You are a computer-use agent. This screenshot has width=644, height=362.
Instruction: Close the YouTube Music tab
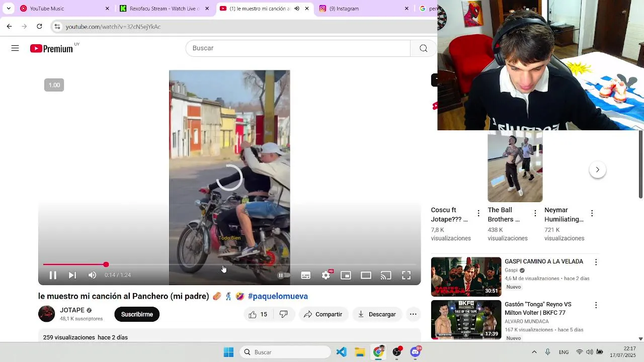[107, 9]
